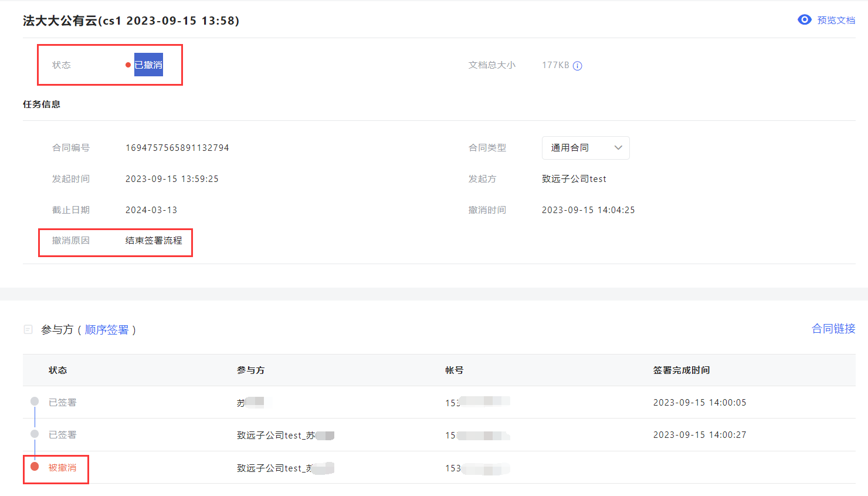Click the contract number 1694757565891132794
868x496 pixels.
point(177,148)
